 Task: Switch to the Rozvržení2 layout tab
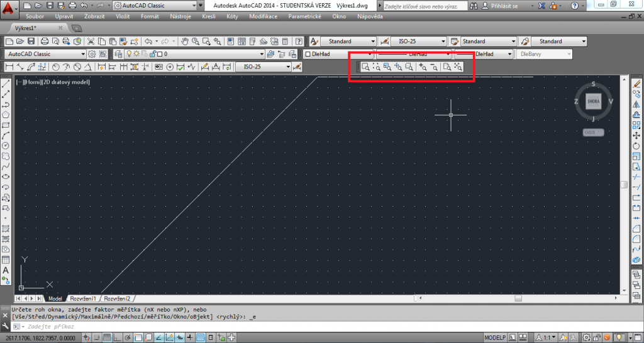(x=116, y=298)
